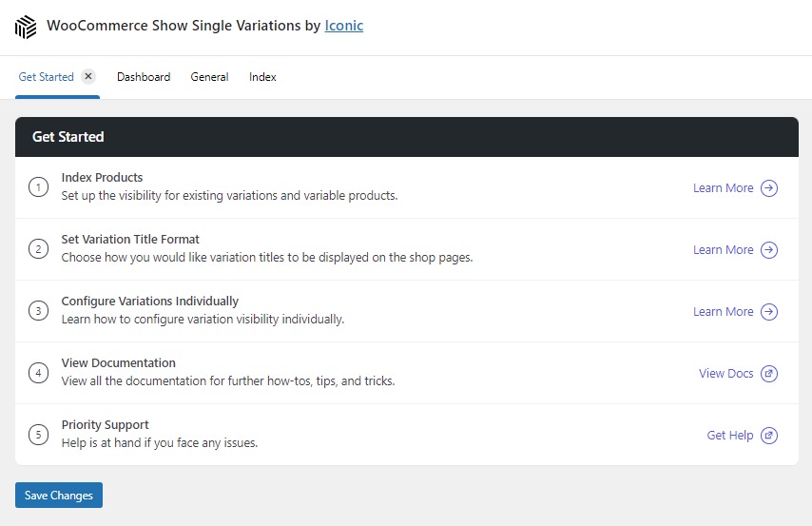The width and height of the screenshot is (812, 526).
Task: Click the Save Changes button
Action: 59,495
